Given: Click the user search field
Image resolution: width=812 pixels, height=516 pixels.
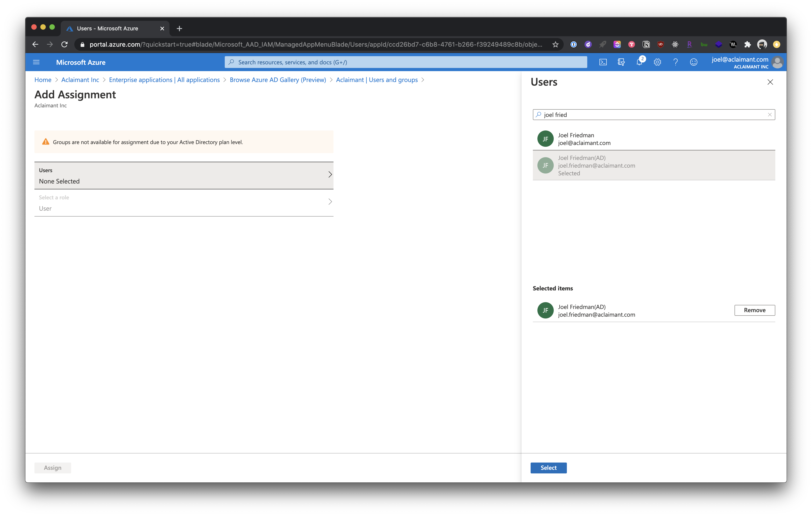Looking at the screenshot, I should point(654,115).
